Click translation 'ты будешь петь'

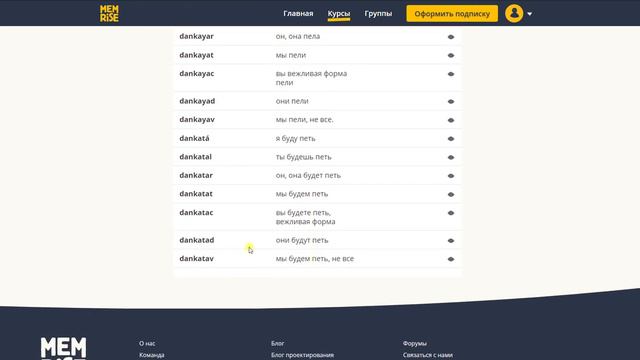pos(303,157)
